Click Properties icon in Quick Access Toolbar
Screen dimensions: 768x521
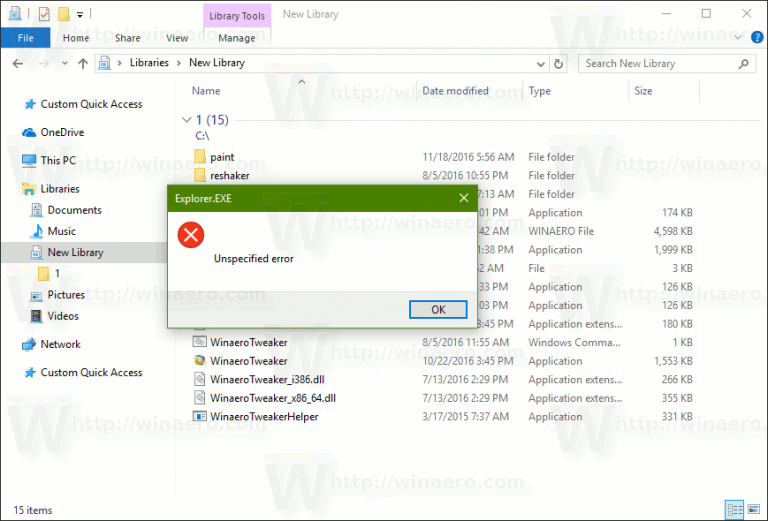coord(44,14)
